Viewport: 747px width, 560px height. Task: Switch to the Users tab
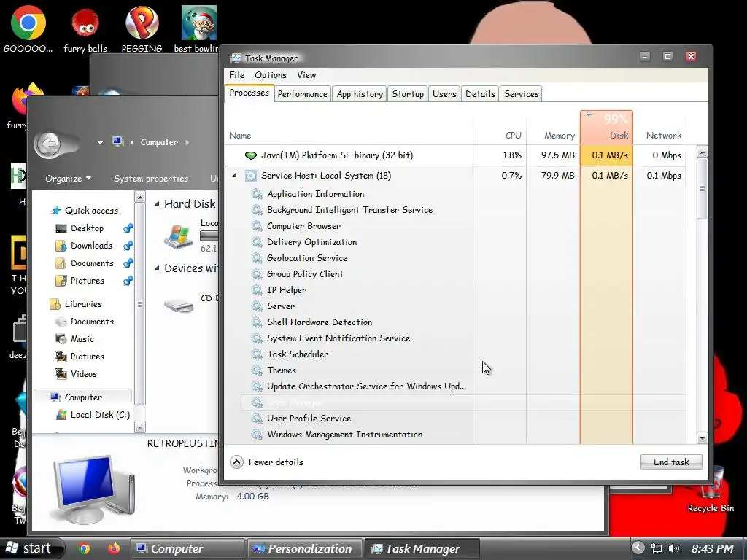[x=444, y=94]
